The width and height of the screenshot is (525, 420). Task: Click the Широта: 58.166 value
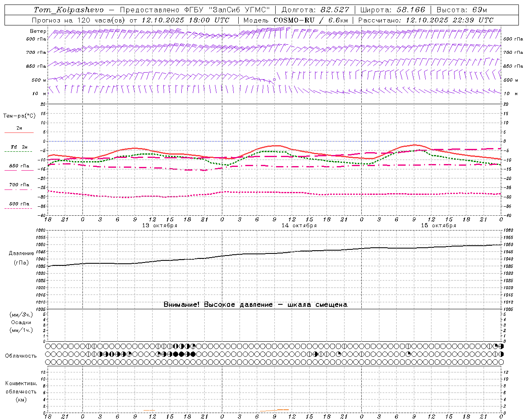[393, 10]
